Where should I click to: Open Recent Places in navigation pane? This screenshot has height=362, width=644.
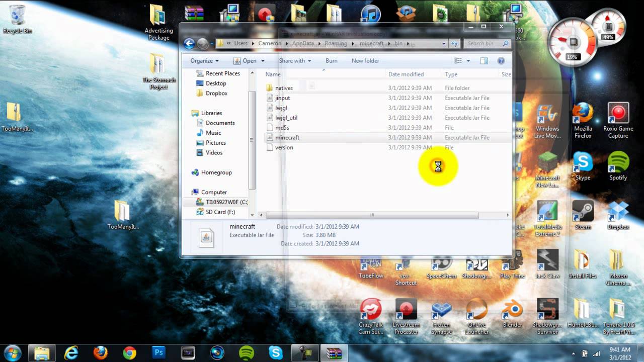[222, 73]
